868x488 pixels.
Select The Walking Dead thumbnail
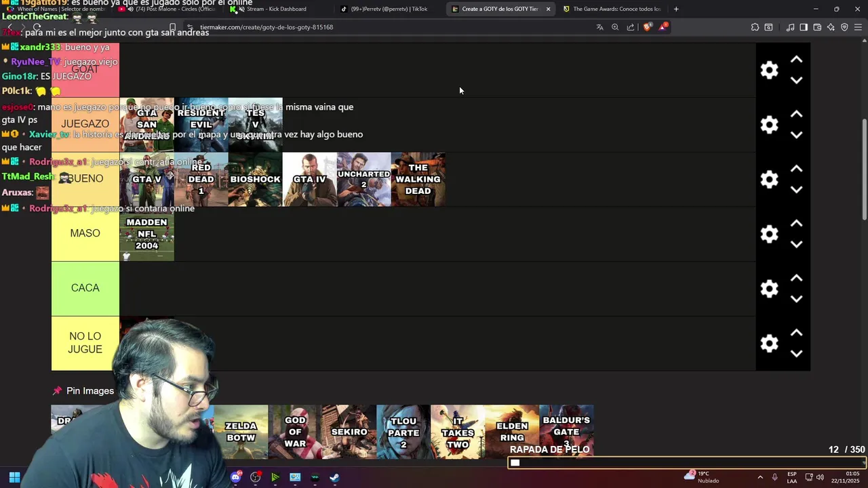click(418, 180)
